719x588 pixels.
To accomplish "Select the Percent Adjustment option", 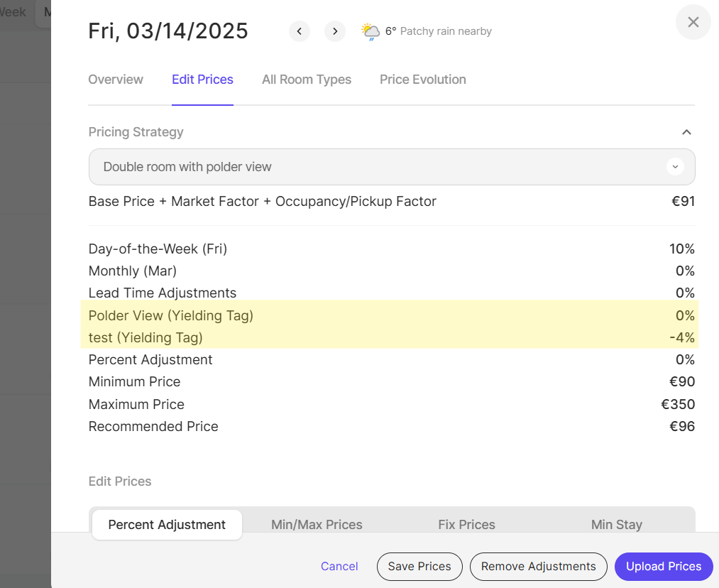I will click(167, 525).
